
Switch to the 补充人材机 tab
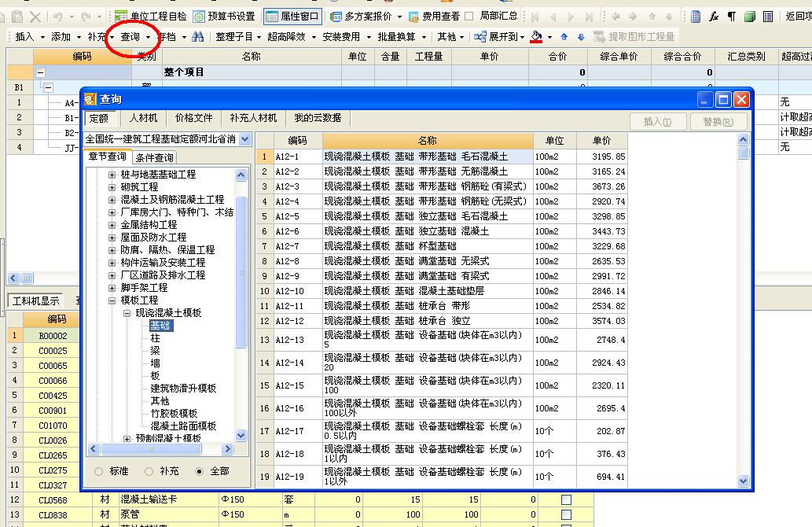(x=253, y=118)
